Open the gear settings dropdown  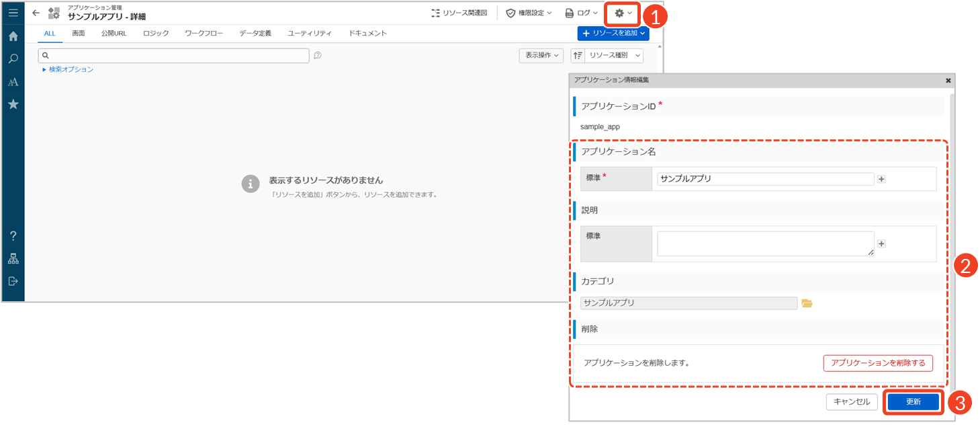tap(623, 13)
